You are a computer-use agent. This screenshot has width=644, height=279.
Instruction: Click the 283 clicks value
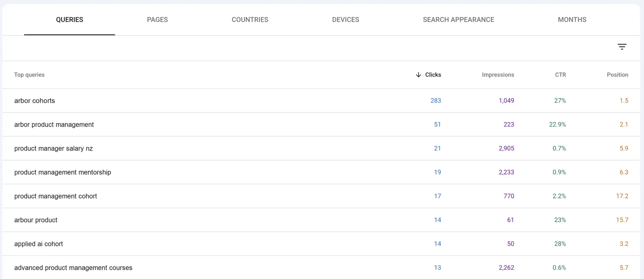(436, 101)
